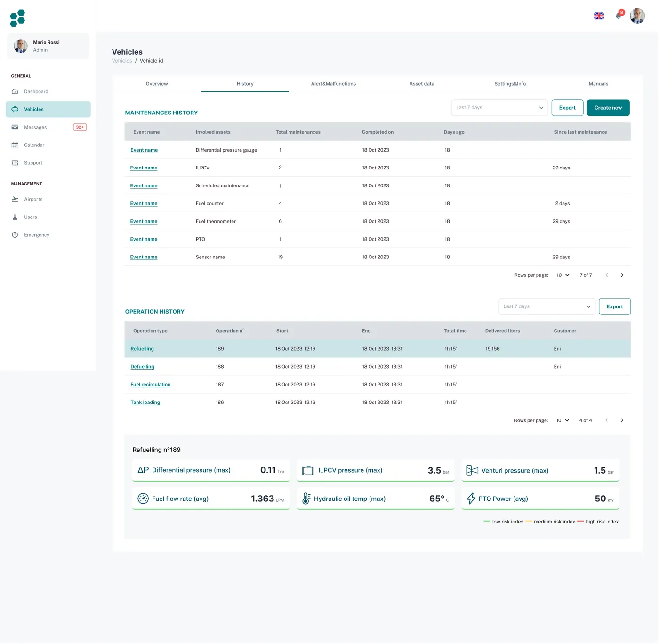Export the maintenances history
Screen dimensions: 659x644
[x=567, y=108]
